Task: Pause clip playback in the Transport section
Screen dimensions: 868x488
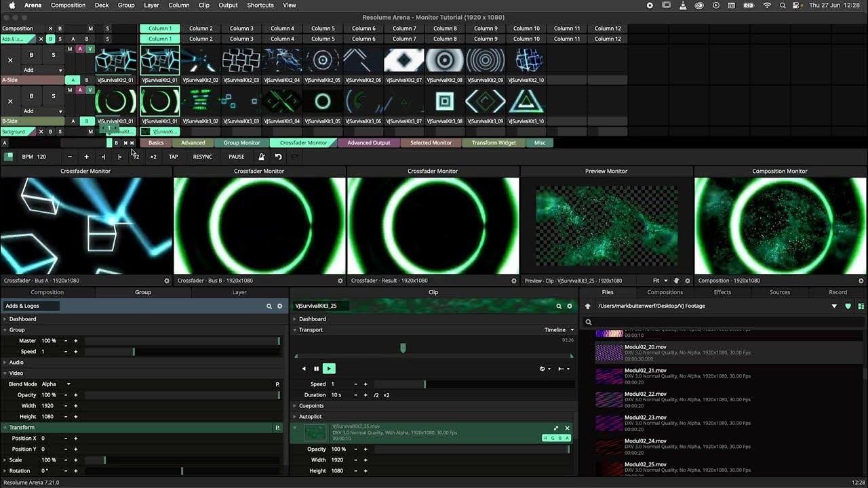Action: click(x=316, y=369)
